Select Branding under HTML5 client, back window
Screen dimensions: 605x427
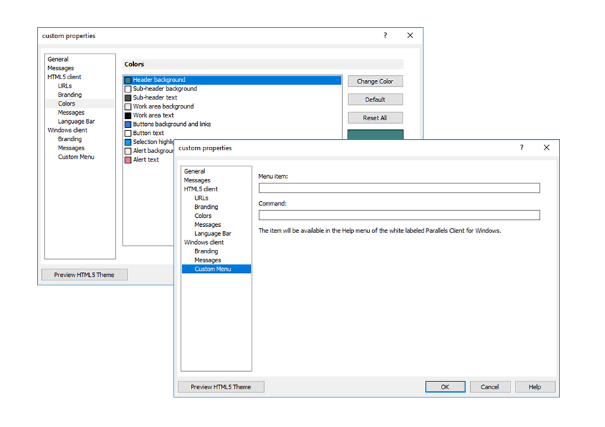[x=70, y=95]
